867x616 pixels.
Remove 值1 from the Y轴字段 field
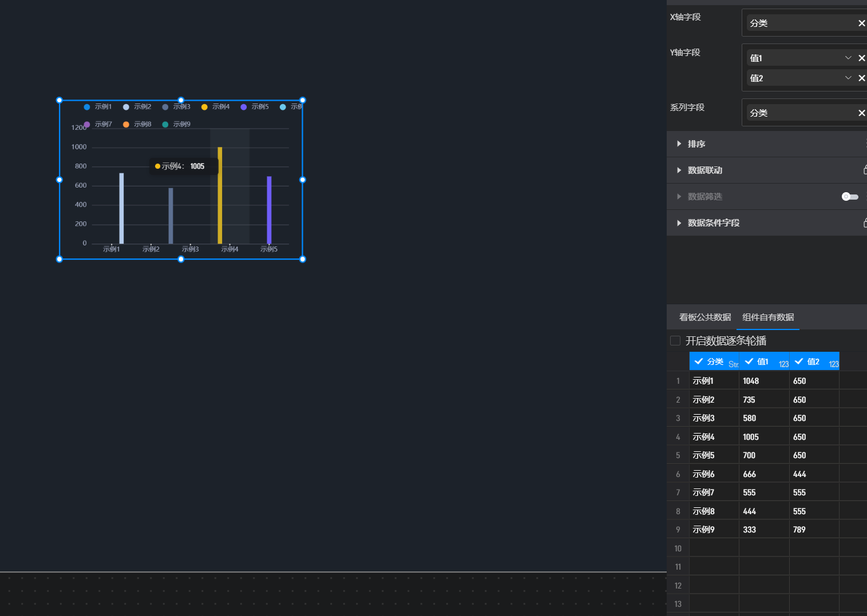pos(861,58)
